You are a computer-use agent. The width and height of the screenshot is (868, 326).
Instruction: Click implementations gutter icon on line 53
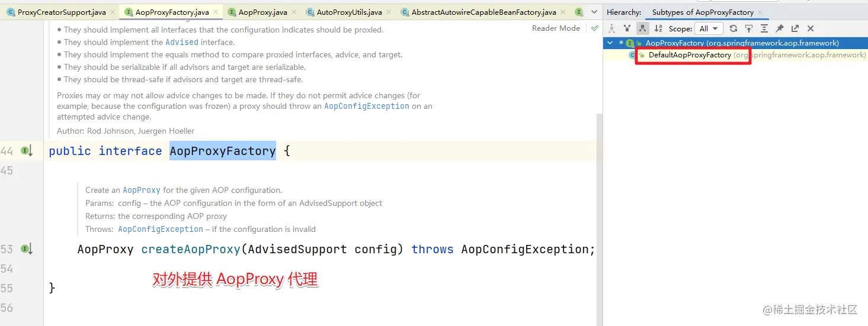tap(27, 249)
